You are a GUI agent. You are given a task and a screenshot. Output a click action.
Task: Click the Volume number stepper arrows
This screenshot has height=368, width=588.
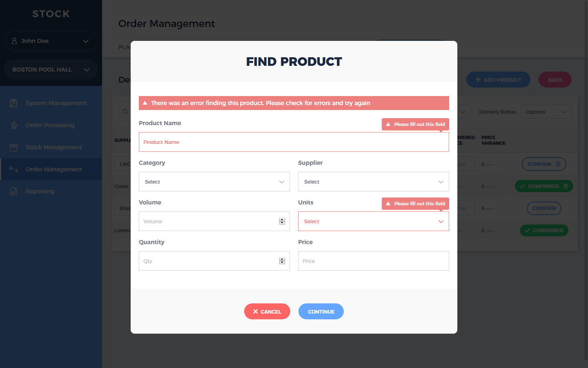(282, 221)
